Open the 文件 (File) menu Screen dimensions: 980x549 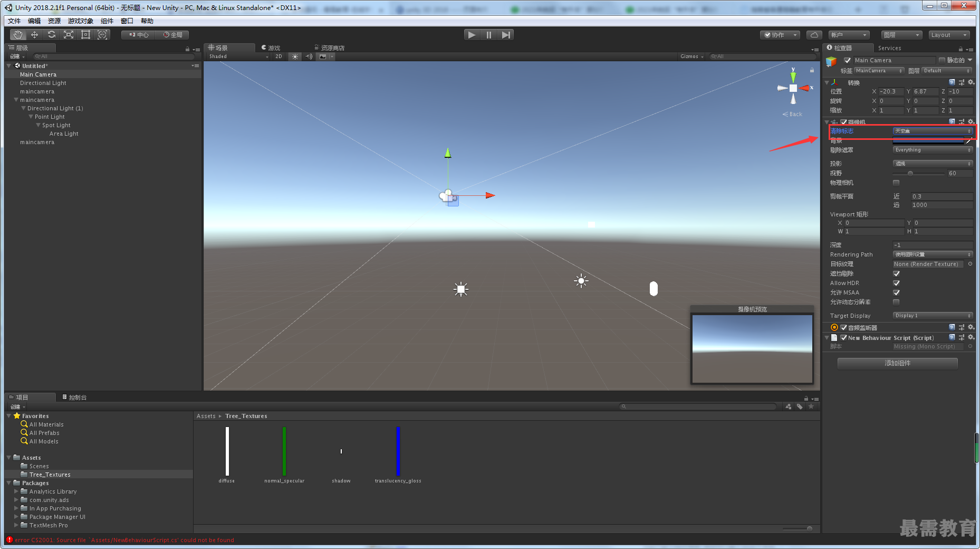pyautogui.click(x=14, y=21)
